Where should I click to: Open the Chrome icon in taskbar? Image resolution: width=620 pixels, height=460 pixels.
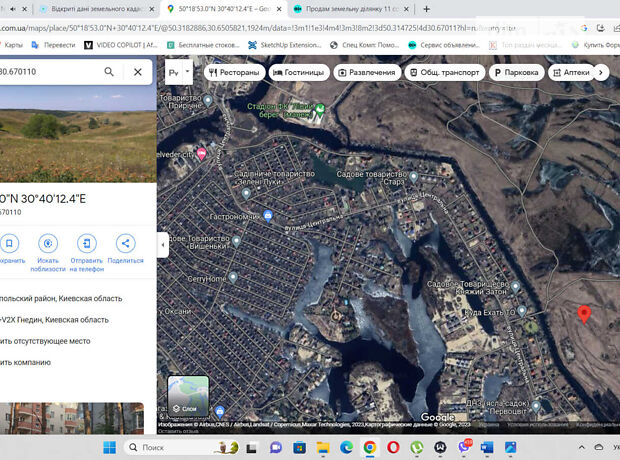pyautogui.click(x=370, y=447)
